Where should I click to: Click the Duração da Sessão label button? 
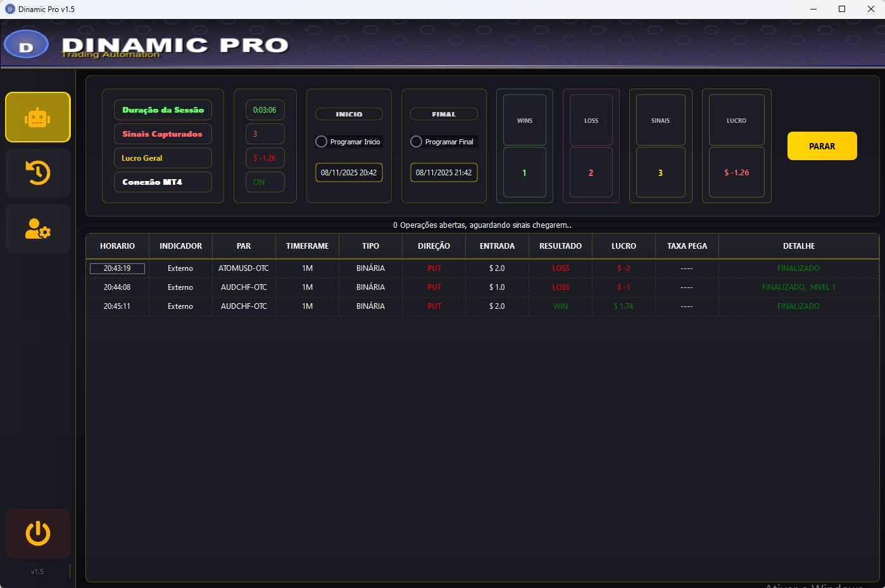pyautogui.click(x=163, y=109)
